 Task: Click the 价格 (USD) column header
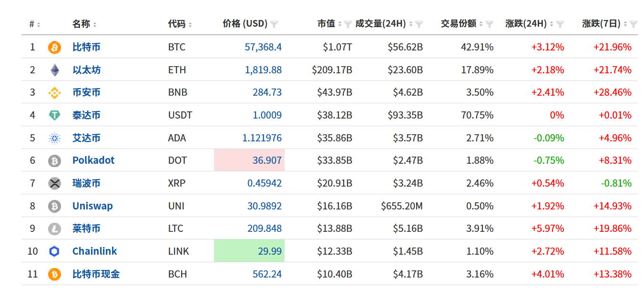(x=245, y=24)
